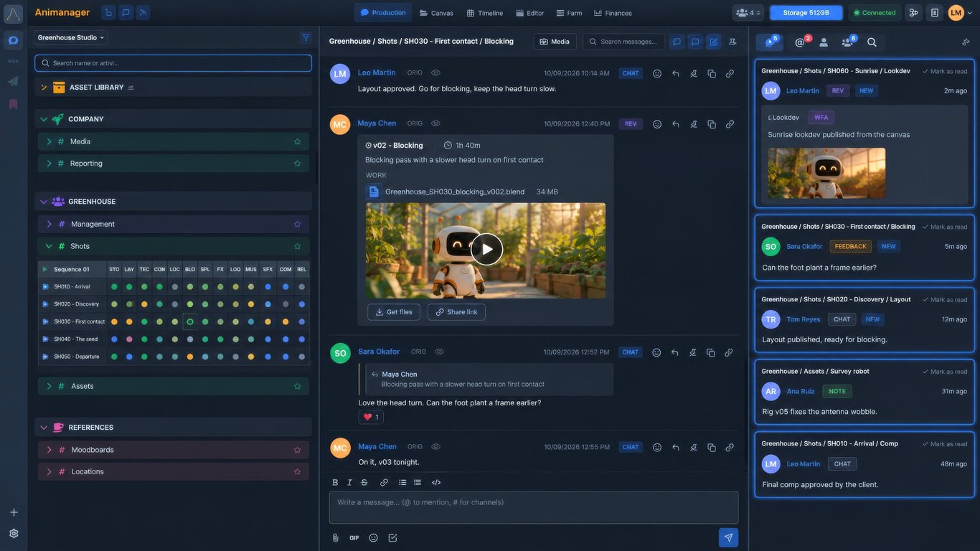
Task: Mark the Survey robot notification as read
Action: (945, 372)
